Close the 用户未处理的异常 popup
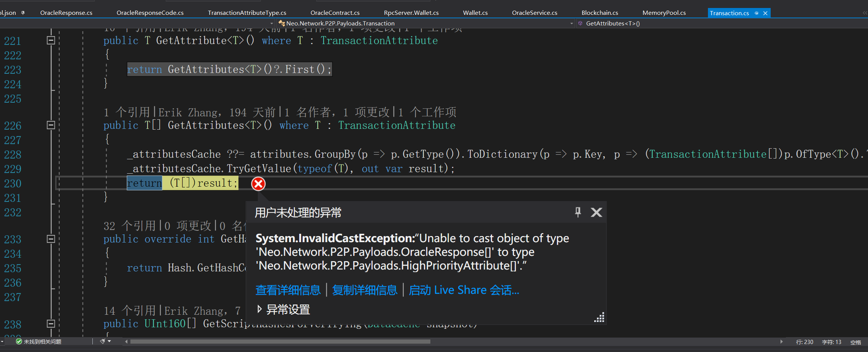This screenshot has height=352, width=868. point(596,212)
